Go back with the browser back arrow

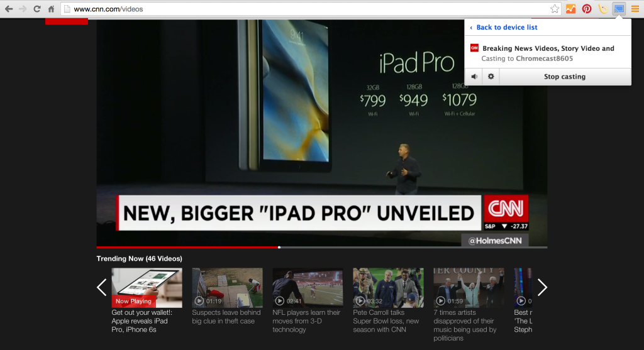tap(9, 9)
